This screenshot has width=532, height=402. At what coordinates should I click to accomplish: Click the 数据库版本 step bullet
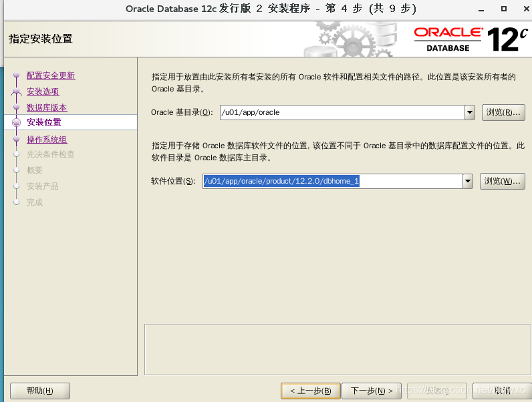click(16, 107)
